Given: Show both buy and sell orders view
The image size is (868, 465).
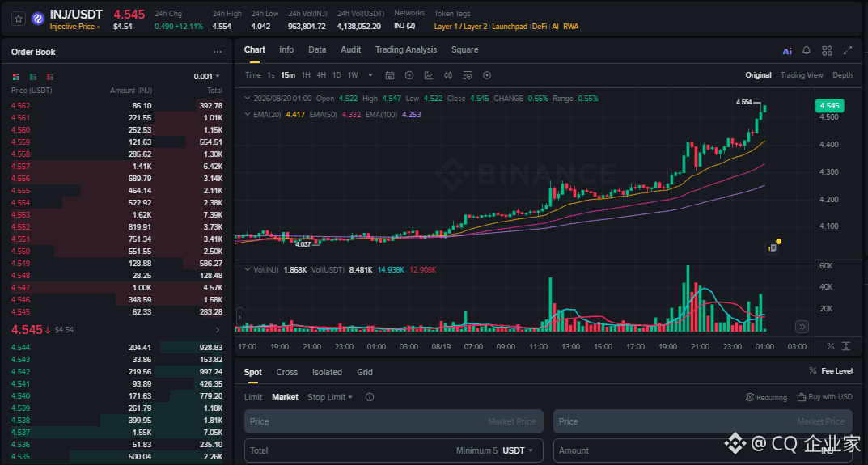Looking at the screenshot, I should [x=16, y=76].
